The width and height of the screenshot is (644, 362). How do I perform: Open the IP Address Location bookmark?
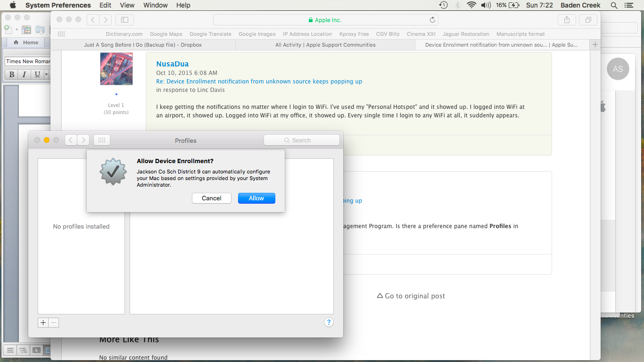pos(307,34)
